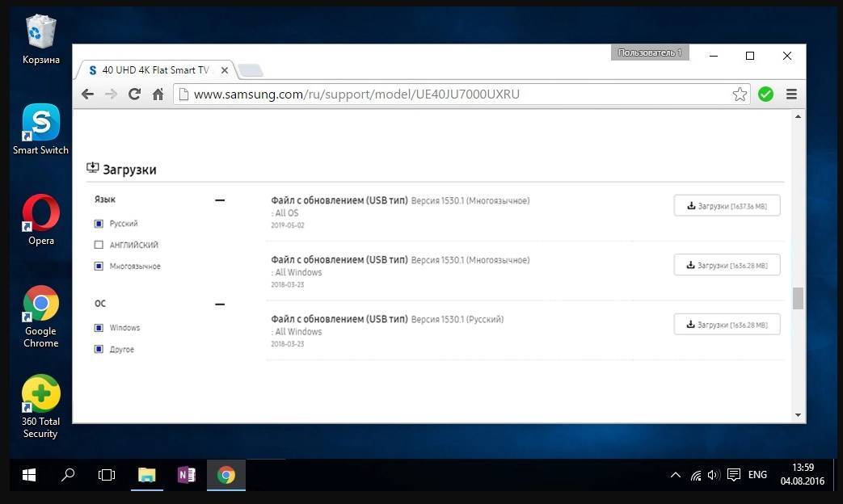The image size is (843, 504).
Task: Collapse the ОС filter section
Action: [x=219, y=304]
